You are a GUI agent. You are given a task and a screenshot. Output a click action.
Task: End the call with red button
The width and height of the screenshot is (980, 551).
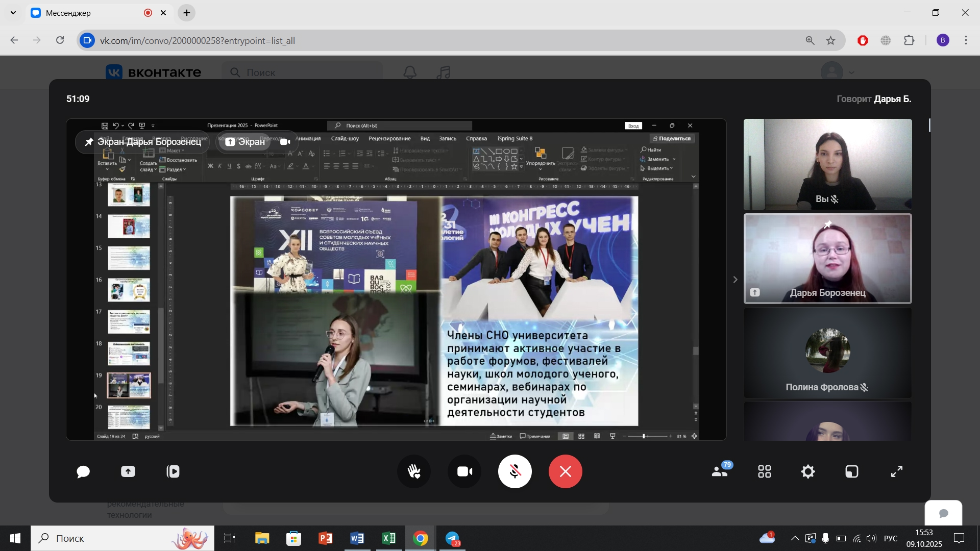point(565,472)
